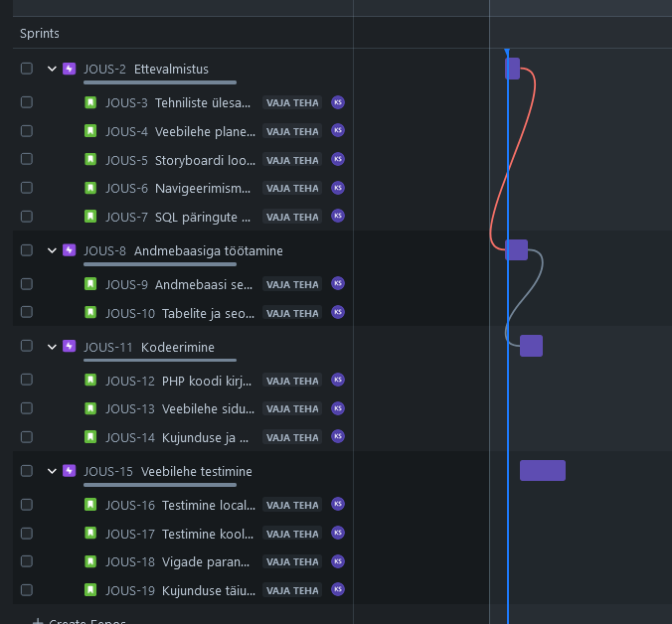This screenshot has height=624, width=672.
Task: Click the epic icon beside JOUS-11 Kodeerimine
Action: tap(69, 346)
